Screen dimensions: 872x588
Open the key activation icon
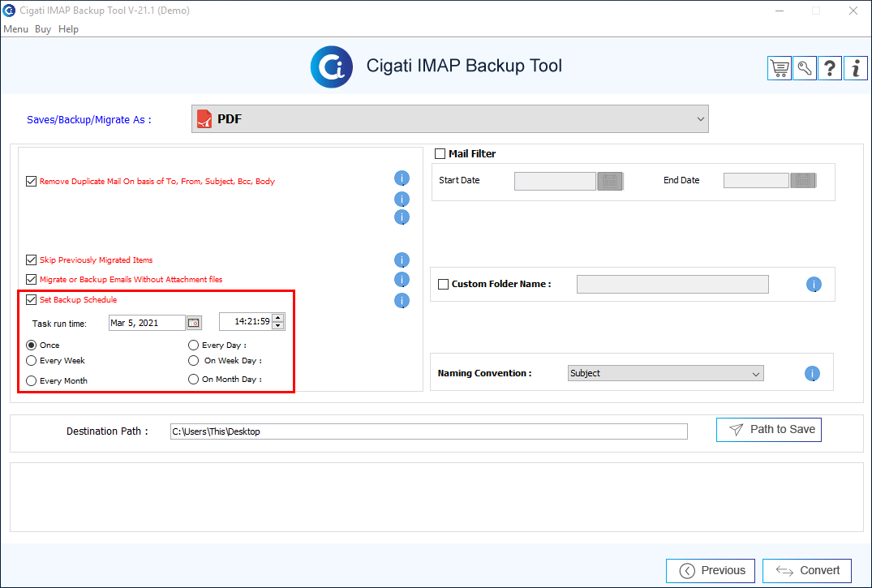coord(804,68)
